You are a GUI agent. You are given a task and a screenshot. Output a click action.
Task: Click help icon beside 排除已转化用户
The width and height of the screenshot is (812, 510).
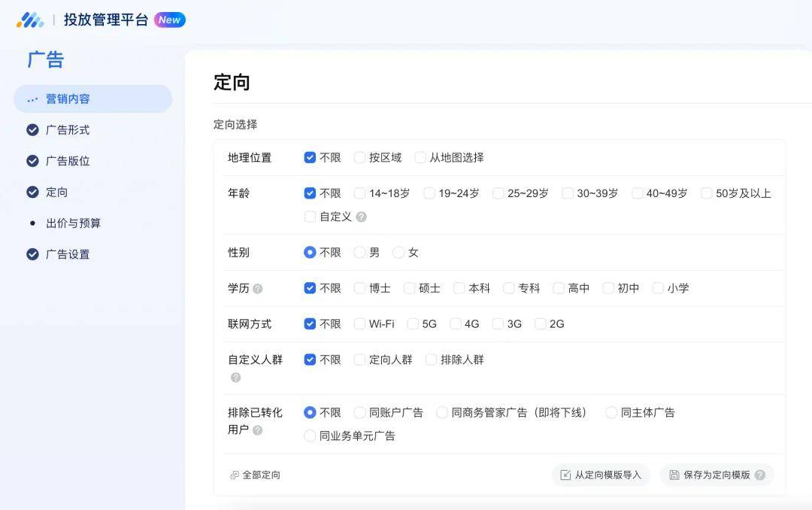point(258,430)
